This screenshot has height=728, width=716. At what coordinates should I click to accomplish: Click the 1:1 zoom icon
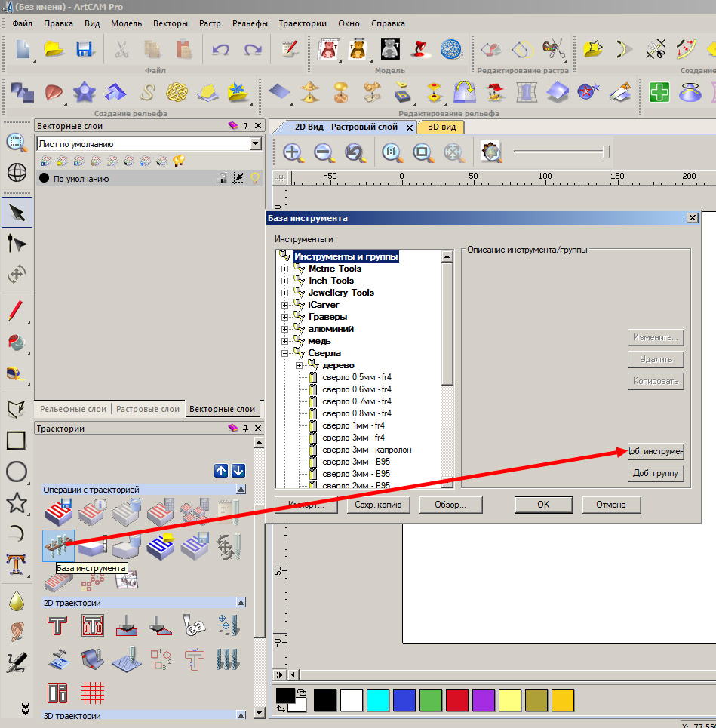(392, 152)
